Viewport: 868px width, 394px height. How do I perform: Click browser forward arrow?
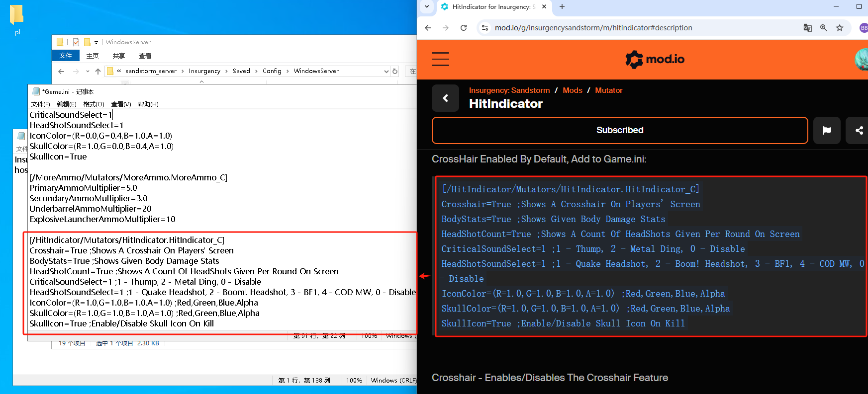(446, 28)
